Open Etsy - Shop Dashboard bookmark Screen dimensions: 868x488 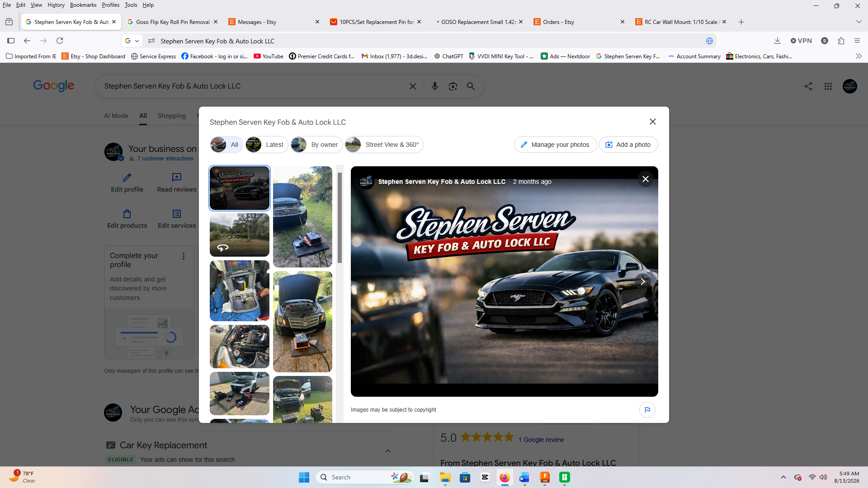point(94,56)
